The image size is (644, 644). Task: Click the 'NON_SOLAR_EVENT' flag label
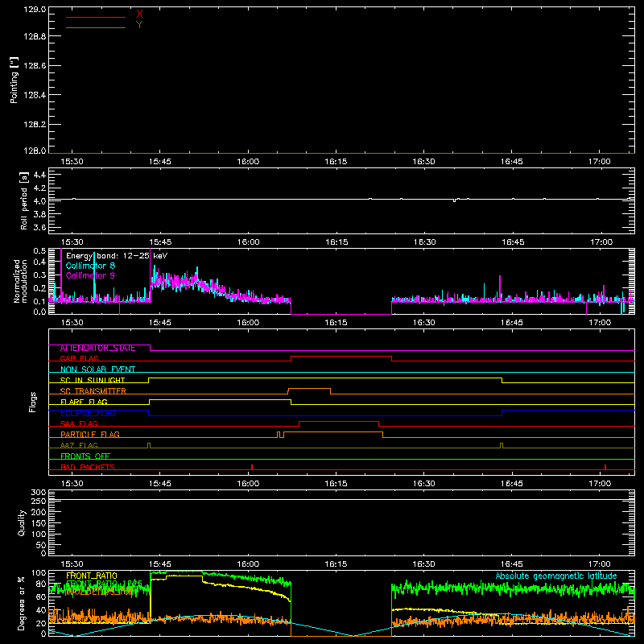97,369
